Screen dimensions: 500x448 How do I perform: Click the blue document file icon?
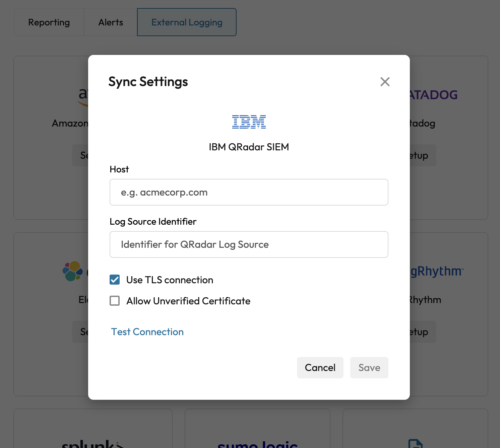(415, 443)
